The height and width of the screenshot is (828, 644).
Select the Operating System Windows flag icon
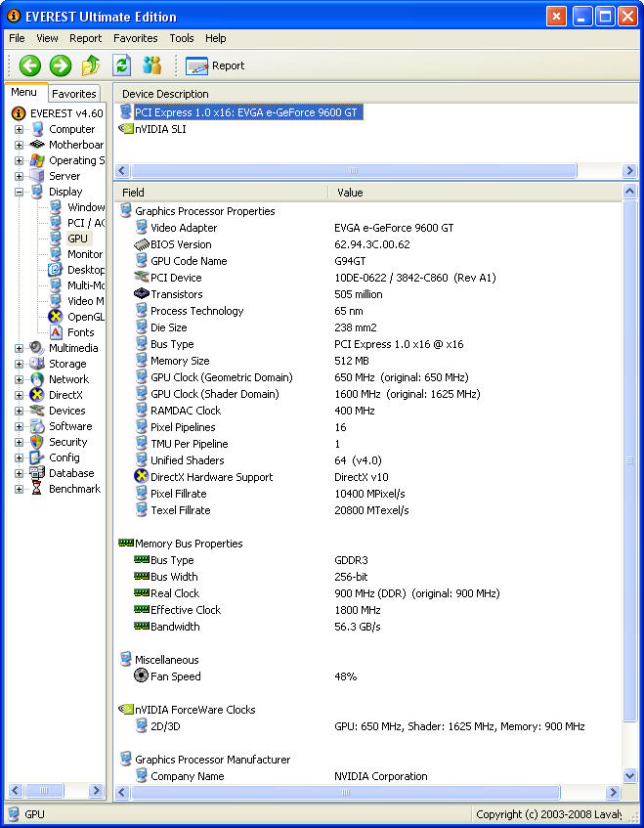tap(37, 160)
